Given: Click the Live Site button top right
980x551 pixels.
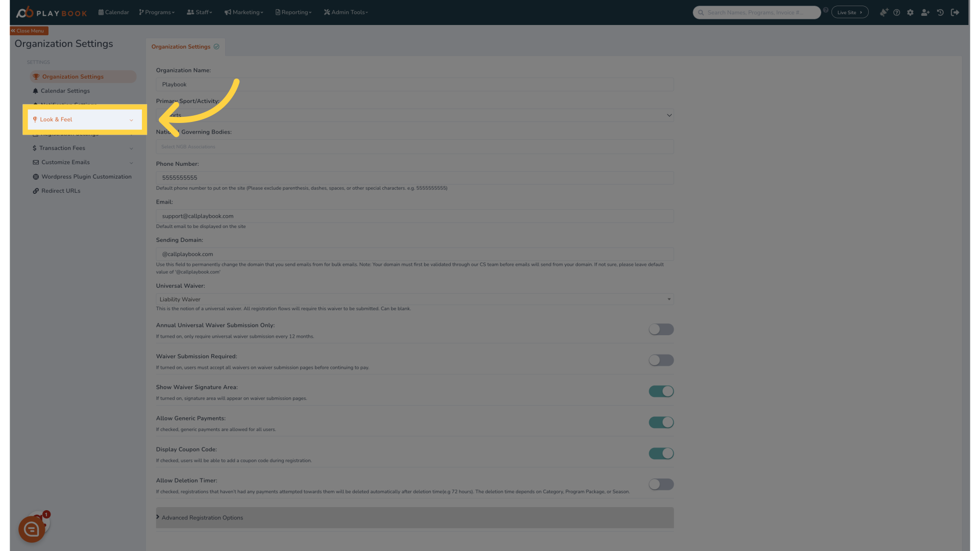Looking at the screenshot, I should tap(849, 12).
